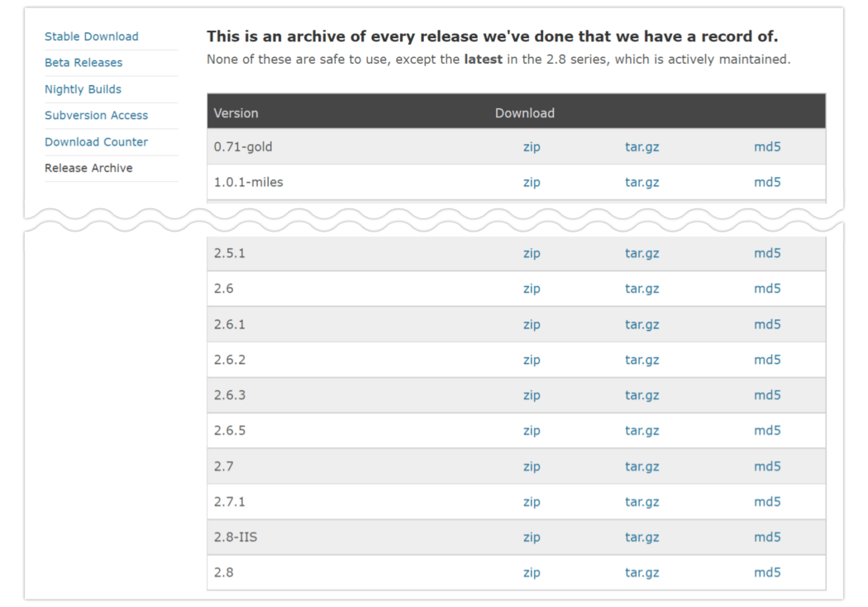Open md5 for version 1.0.1-miles
The height and width of the screenshot is (607, 868).
[x=766, y=183]
